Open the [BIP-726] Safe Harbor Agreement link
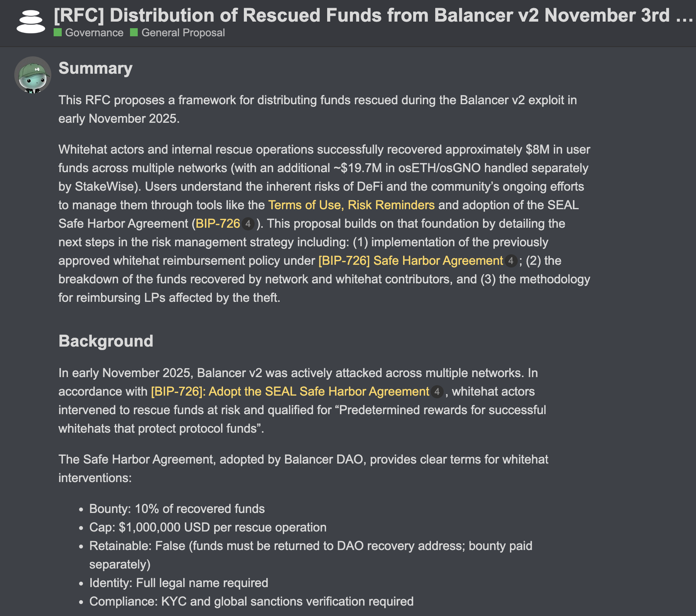 tap(411, 261)
